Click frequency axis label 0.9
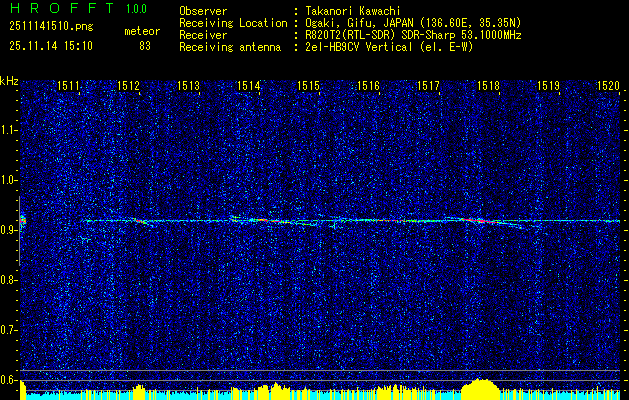This screenshot has width=629, height=400. pyautogui.click(x=8, y=230)
